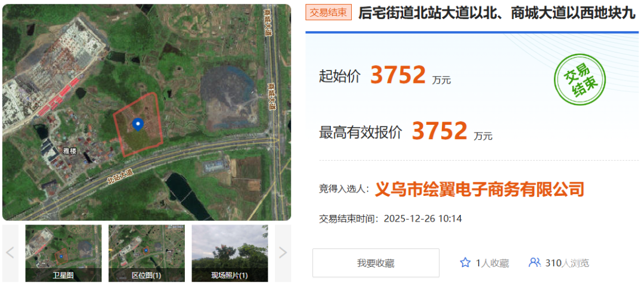Click the 雅楼 label on the map

[x=69, y=150]
